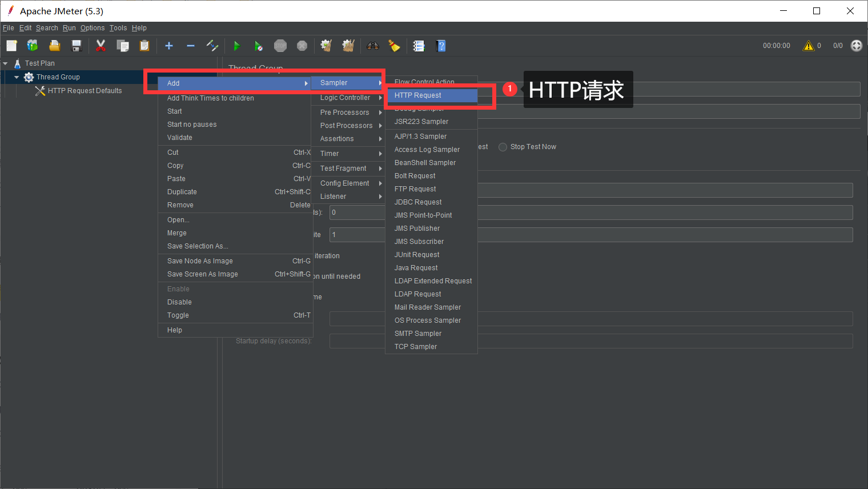This screenshot has width=868, height=489.
Task: Click the Start no pauses toolbar icon
Action: 259,46
